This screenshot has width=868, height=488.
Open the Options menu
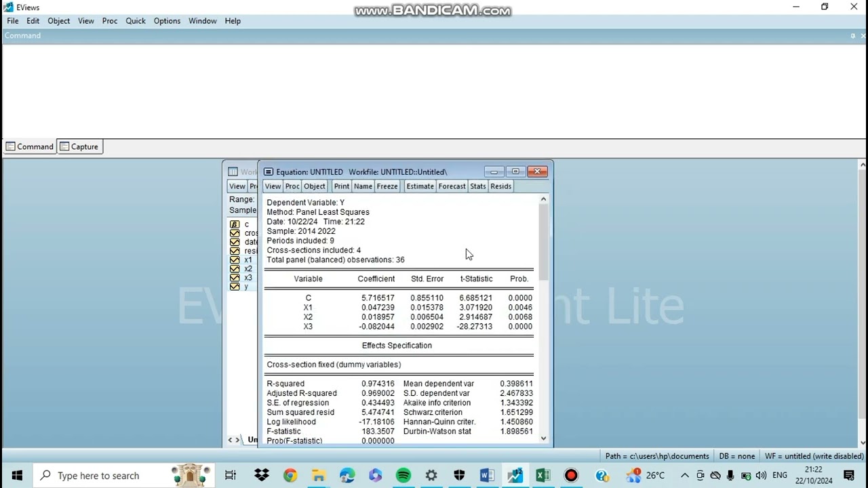tap(167, 21)
